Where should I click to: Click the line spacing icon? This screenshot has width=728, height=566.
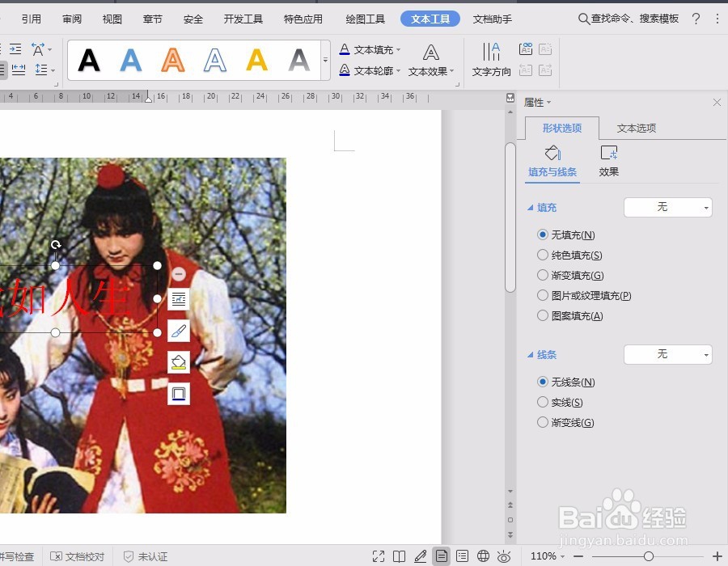click(x=44, y=70)
